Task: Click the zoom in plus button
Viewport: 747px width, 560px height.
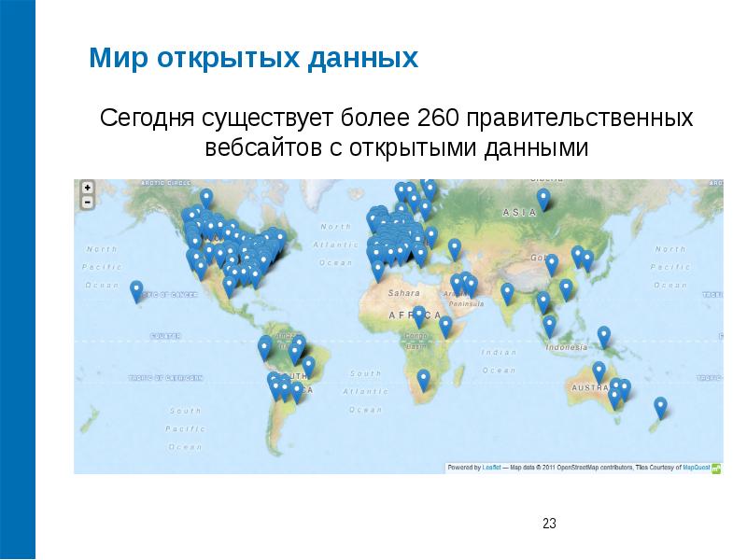Action: [x=87, y=188]
